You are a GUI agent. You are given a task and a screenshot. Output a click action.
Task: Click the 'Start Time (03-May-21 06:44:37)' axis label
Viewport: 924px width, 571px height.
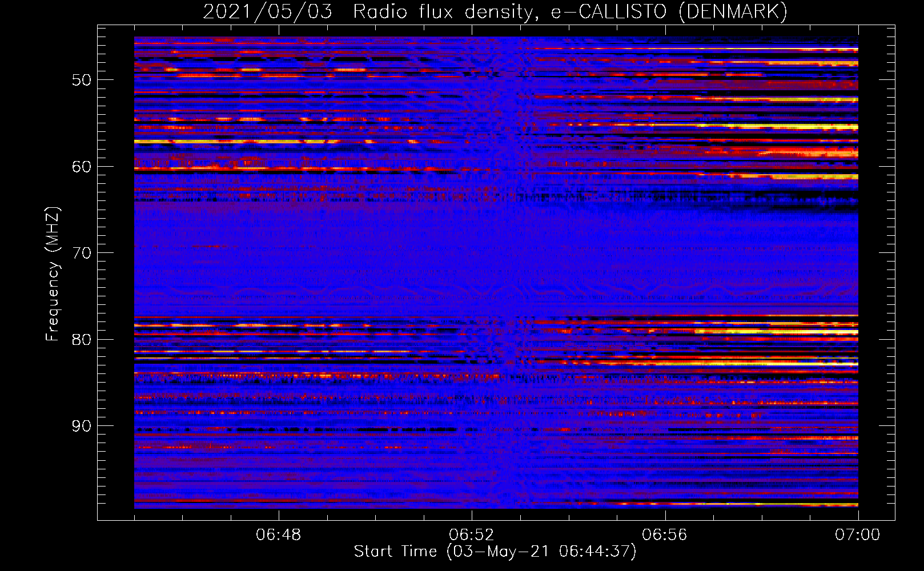point(495,552)
